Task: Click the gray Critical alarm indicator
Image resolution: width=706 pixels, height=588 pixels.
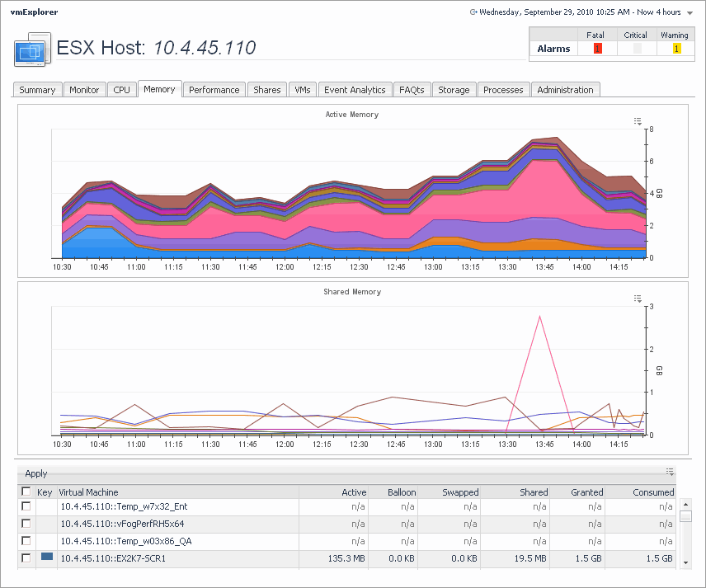Action: click(636, 49)
